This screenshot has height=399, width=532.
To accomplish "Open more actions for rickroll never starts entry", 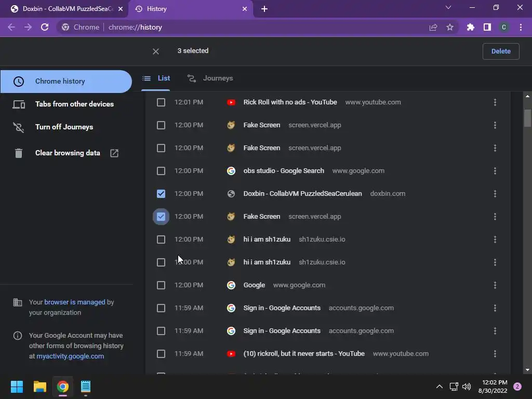I will 495,353.
